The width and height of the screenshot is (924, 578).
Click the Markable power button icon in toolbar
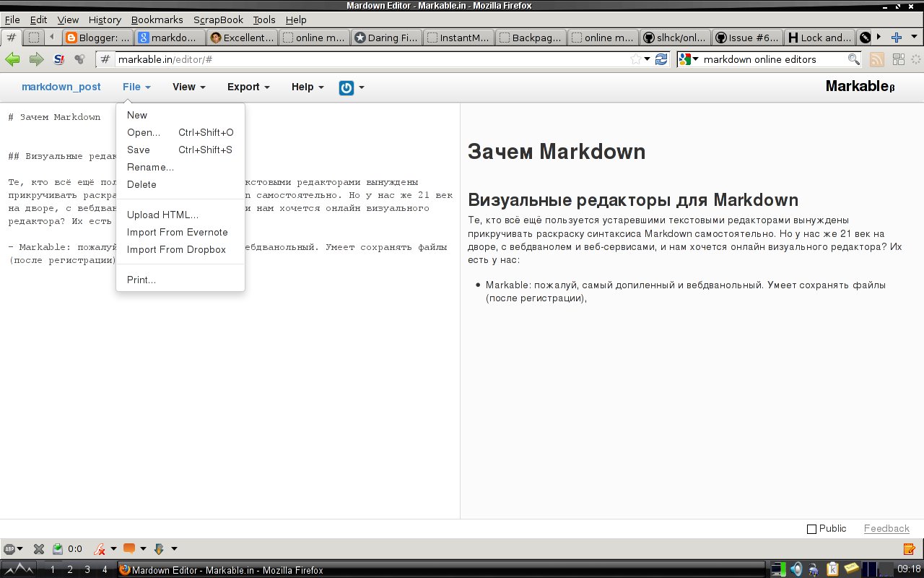coord(346,87)
